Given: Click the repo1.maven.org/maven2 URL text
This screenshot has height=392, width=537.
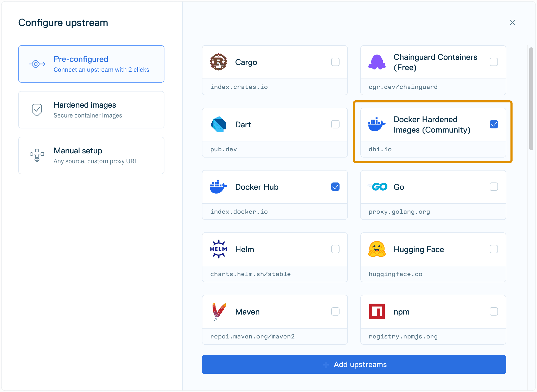Looking at the screenshot, I should point(252,337).
